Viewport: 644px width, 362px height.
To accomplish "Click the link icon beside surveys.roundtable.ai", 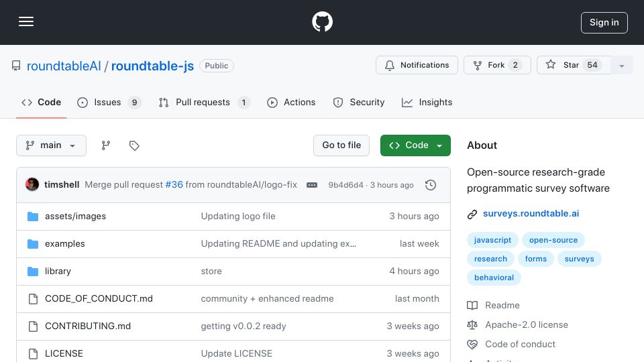I will pos(472,215).
